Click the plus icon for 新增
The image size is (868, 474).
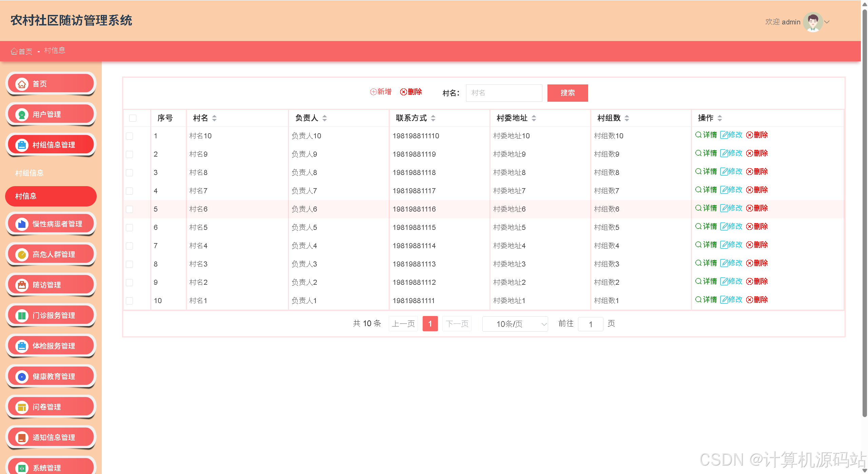pos(373,92)
